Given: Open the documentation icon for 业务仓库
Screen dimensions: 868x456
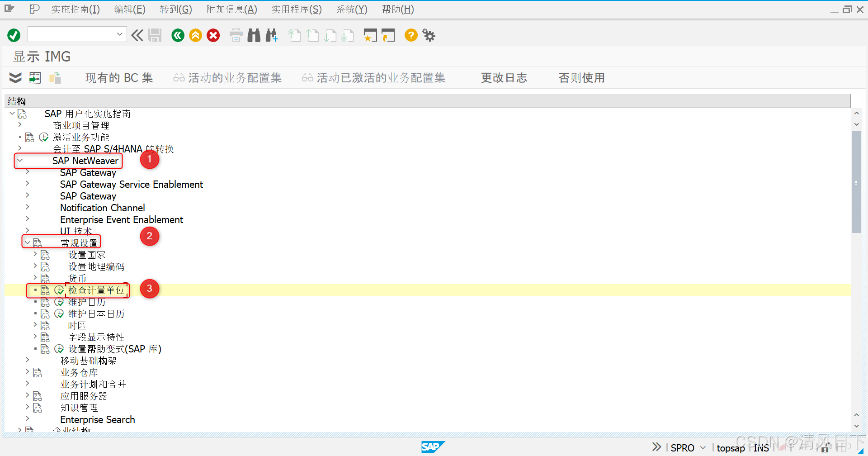Looking at the screenshot, I should [38, 372].
